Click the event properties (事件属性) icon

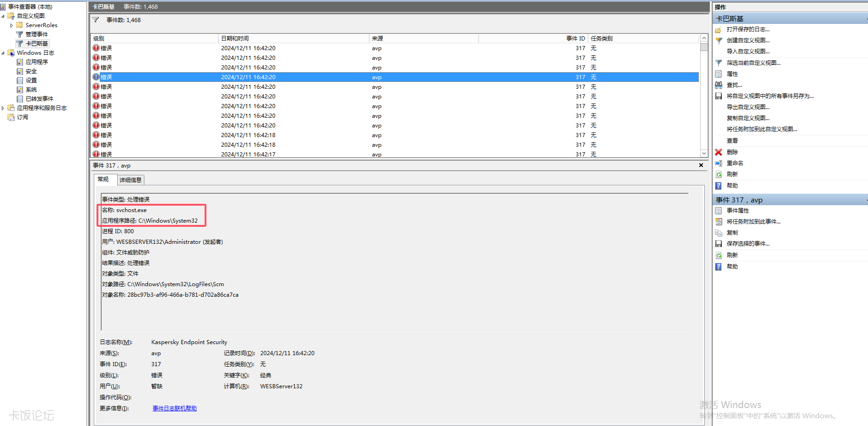coord(719,211)
